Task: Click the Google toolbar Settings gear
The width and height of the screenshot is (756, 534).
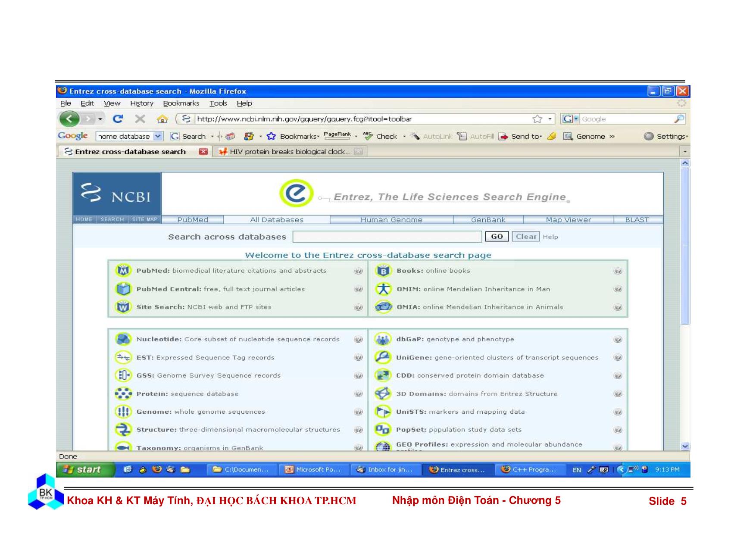Action: tap(649, 136)
